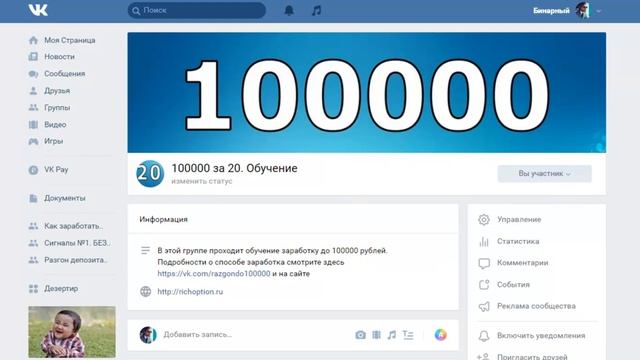Click the megaphone icon for Реклама

[x=484, y=306]
